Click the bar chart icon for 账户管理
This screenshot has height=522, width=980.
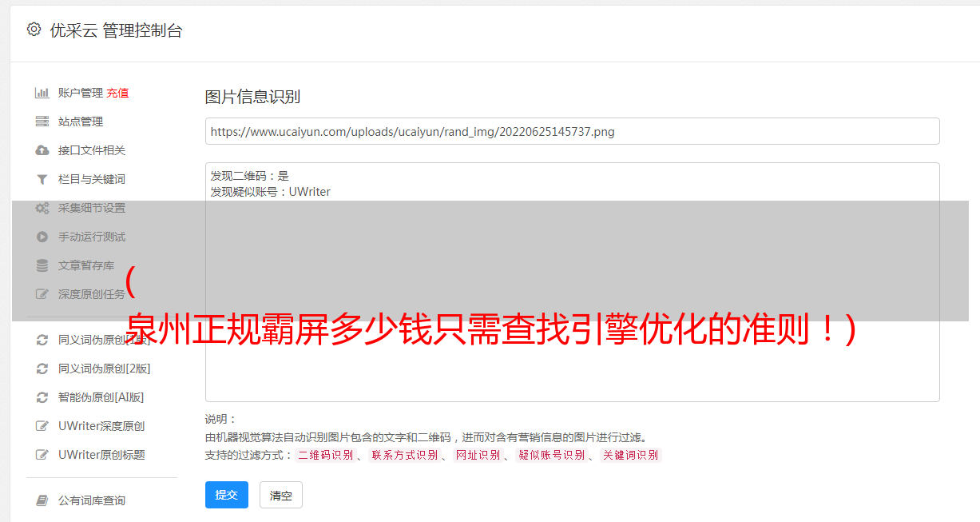click(42, 93)
